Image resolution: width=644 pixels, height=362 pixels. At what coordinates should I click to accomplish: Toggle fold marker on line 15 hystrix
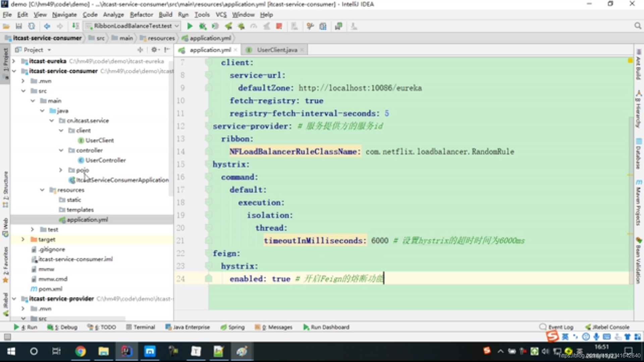click(x=208, y=164)
